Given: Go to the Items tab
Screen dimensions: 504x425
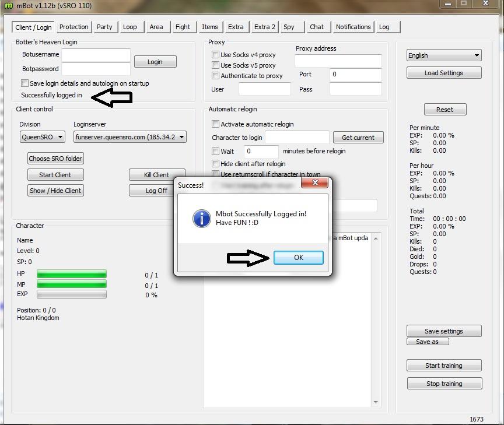Looking at the screenshot, I should (x=209, y=27).
